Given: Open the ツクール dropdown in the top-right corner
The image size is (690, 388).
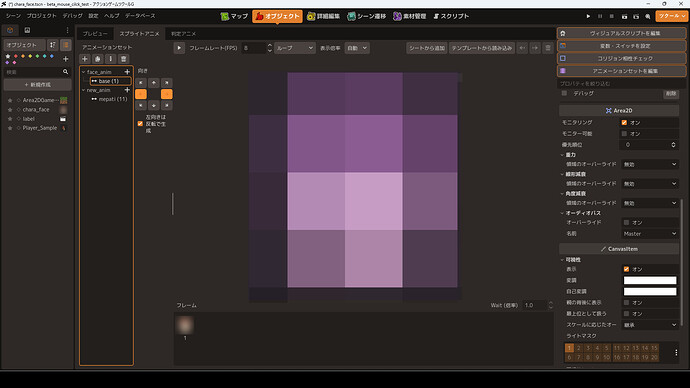Looking at the screenshot, I should pyautogui.click(x=672, y=16).
